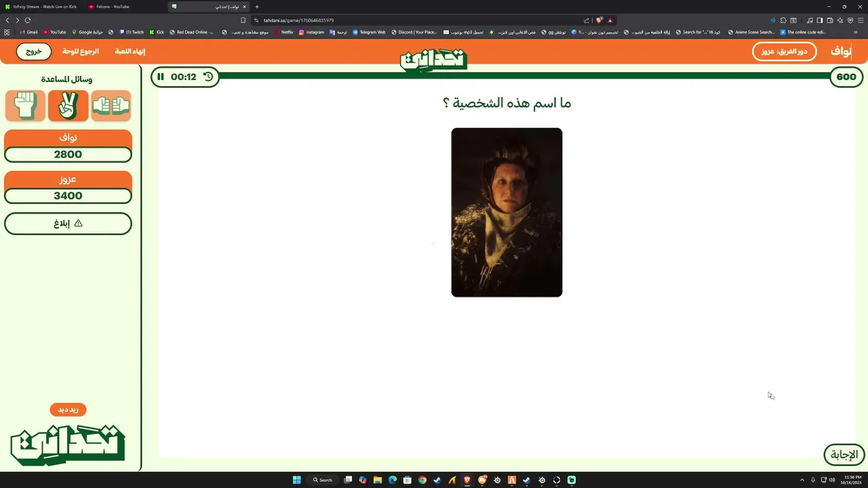Click the character image thumbnail
The width and height of the screenshot is (868, 488).
507,212
